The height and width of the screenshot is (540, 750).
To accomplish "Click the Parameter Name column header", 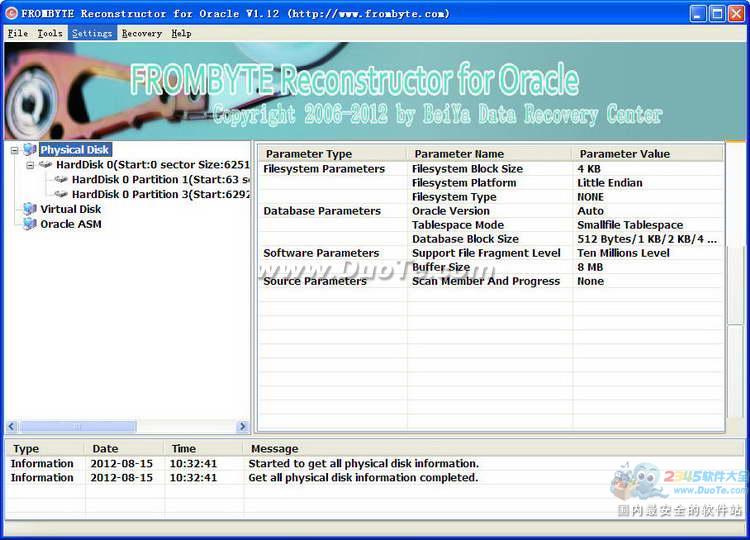I will (x=489, y=154).
